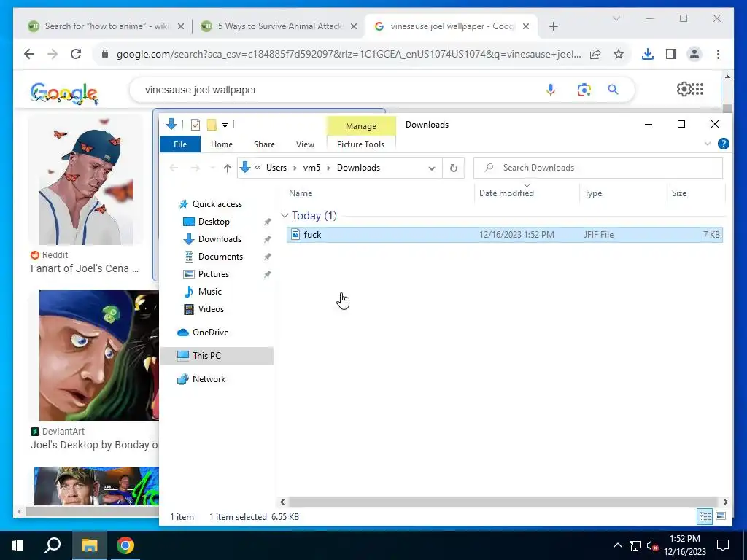Open Documents in navigation pane
This screenshot has width=747, height=560.
(x=220, y=257)
